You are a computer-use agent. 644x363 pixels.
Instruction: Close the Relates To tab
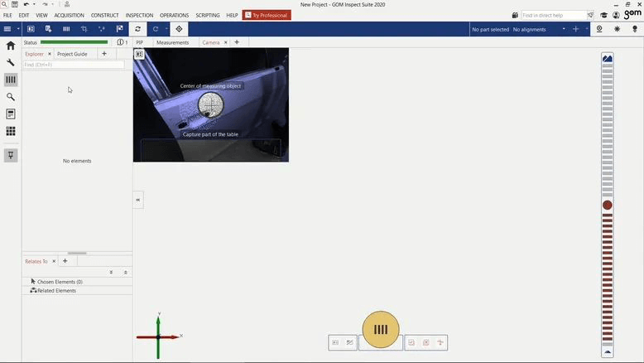pyautogui.click(x=54, y=261)
